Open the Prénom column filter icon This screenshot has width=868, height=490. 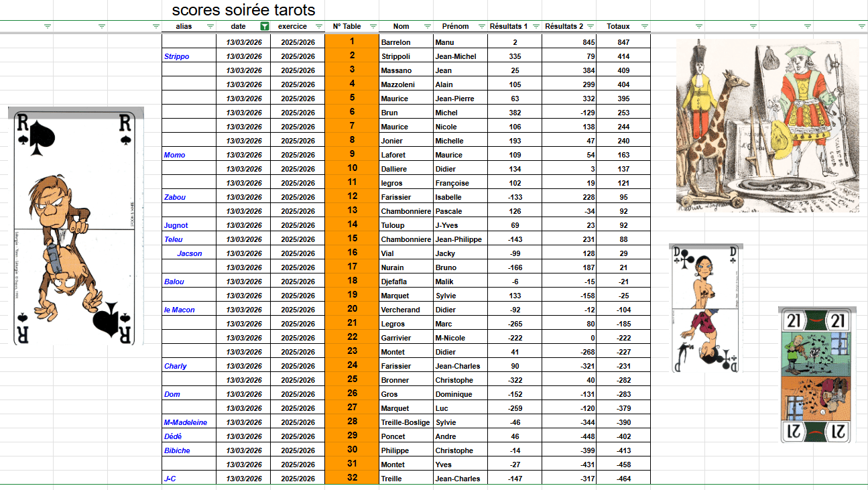pos(481,27)
